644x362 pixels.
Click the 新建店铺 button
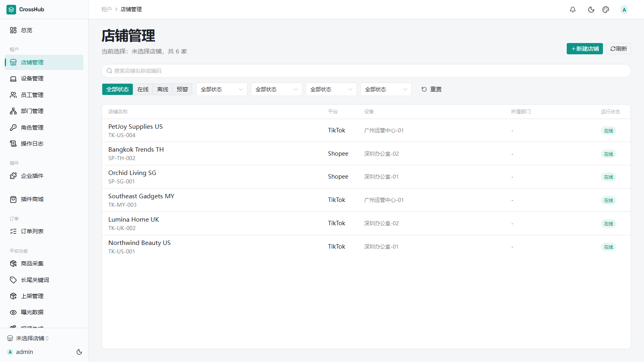[x=585, y=49]
